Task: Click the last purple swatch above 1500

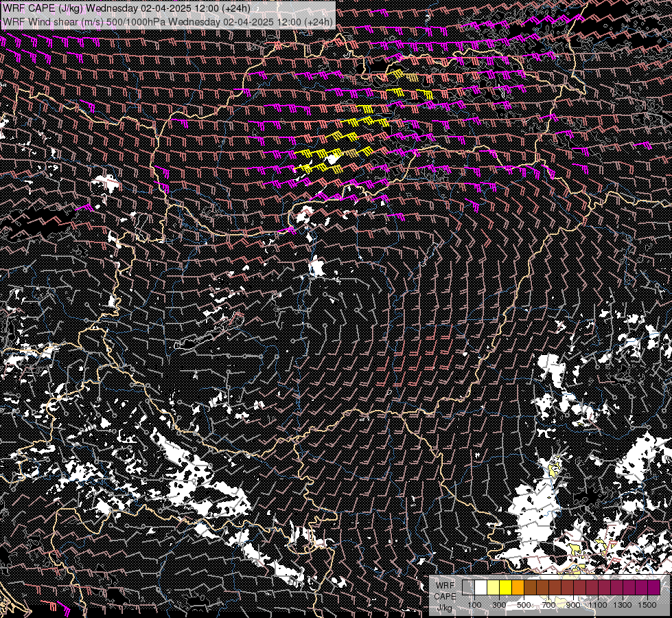Action: coord(654,587)
